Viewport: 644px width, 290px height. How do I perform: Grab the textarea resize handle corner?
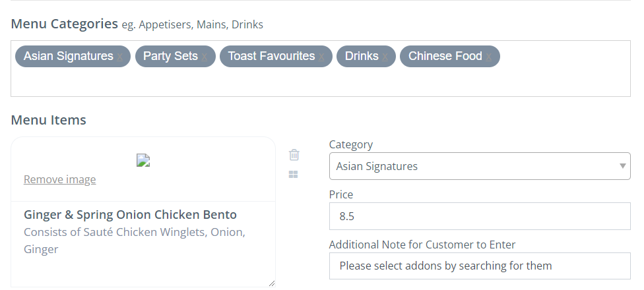point(272,283)
